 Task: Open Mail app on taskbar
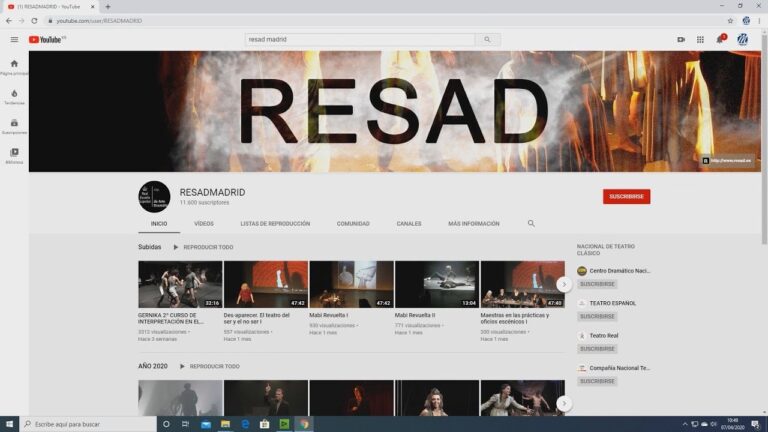[x=206, y=424]
